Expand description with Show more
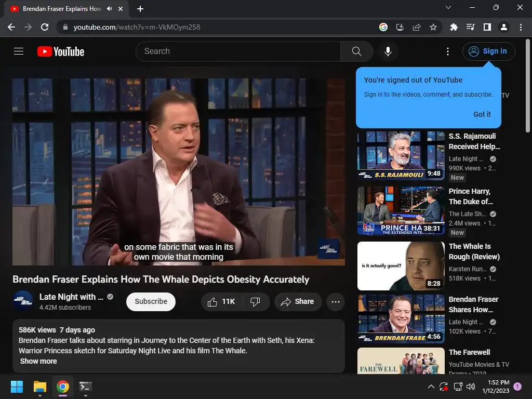The width and height of the screenshot is (532, 399). point(38,361)
